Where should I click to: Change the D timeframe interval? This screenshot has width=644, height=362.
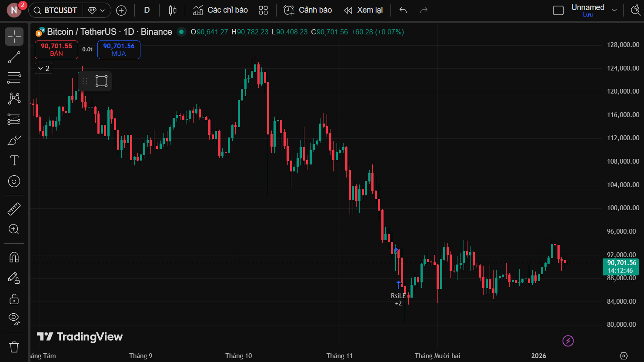point(147,10)
